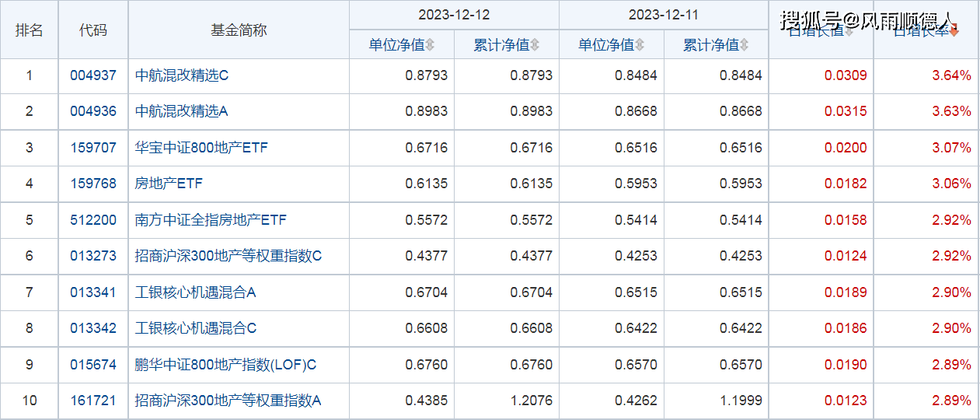Sort by 2023-12-12 累计净值 arrow icon
Viewport: 980px width, 420px height.
(x=535, y=45)
